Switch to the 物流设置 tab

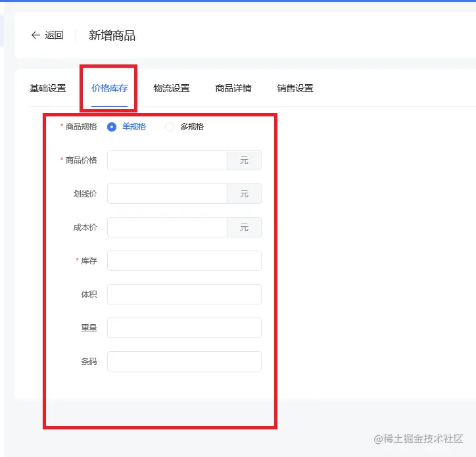pos(172,88)
